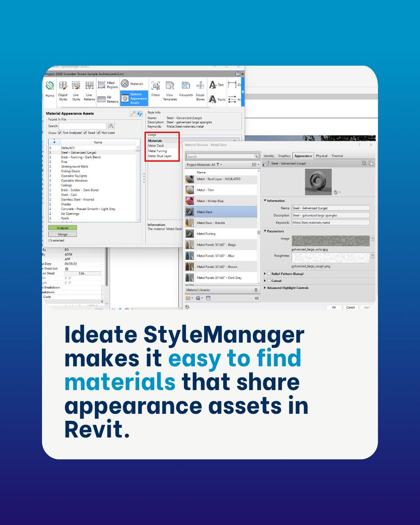Switch to the Thermal tab

click(337, 156)
